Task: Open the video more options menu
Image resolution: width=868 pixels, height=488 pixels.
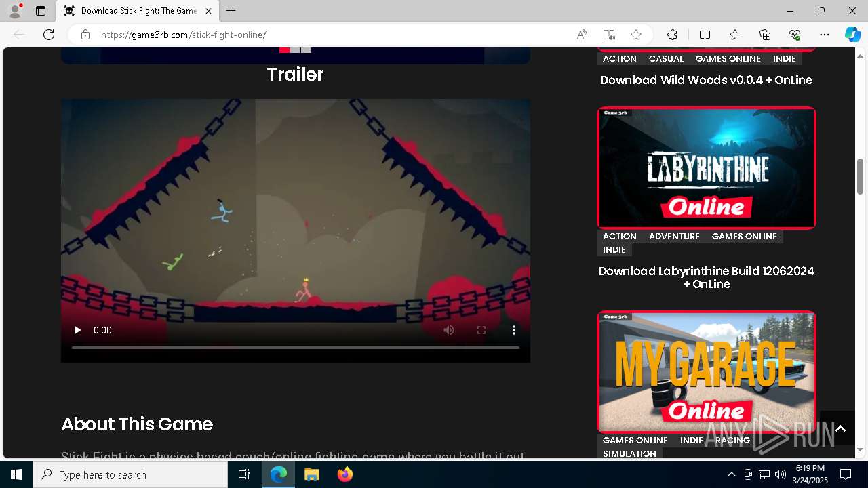Action: [x=514, y=330]
